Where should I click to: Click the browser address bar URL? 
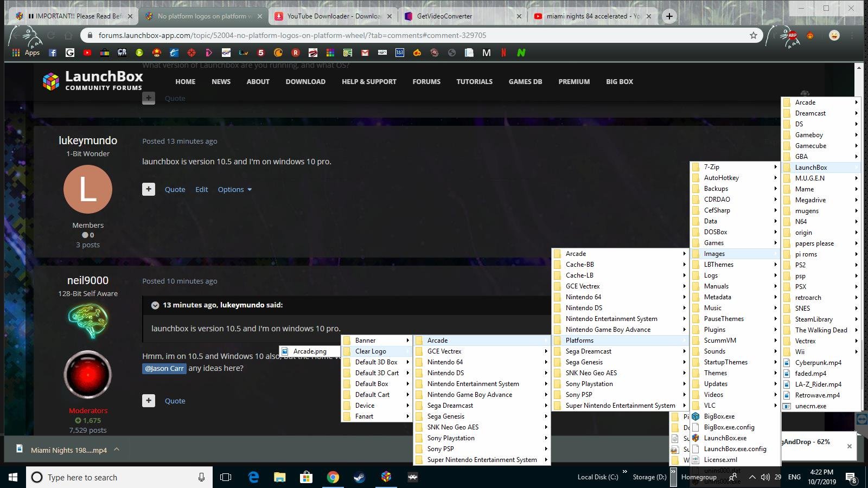292,35
